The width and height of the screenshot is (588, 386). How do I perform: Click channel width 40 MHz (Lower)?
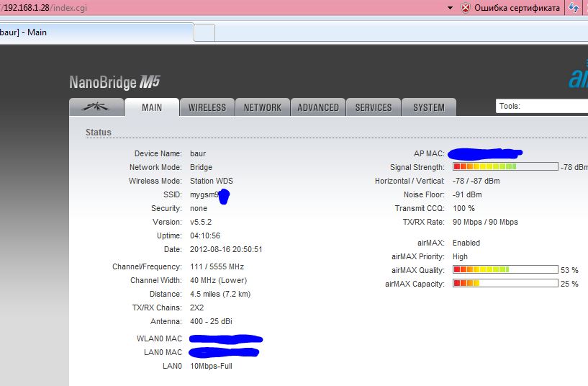click(x=218, y=280)
